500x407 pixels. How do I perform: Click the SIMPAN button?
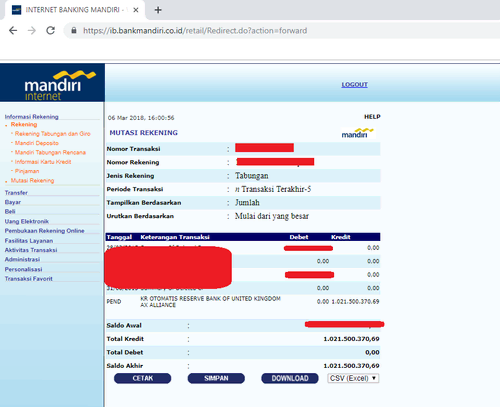click(x=216, y=378)
